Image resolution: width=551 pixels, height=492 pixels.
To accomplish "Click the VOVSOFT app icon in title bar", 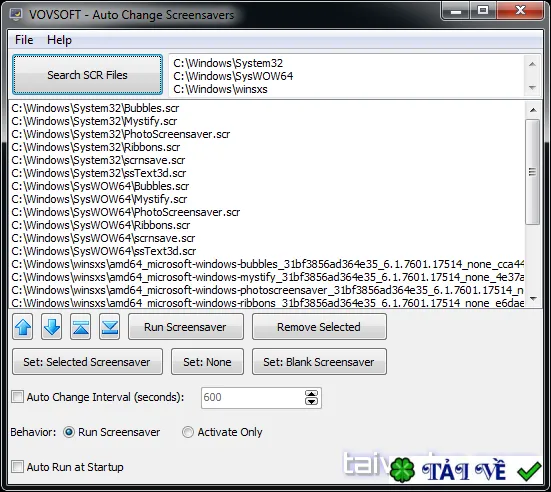I will 16,14.
